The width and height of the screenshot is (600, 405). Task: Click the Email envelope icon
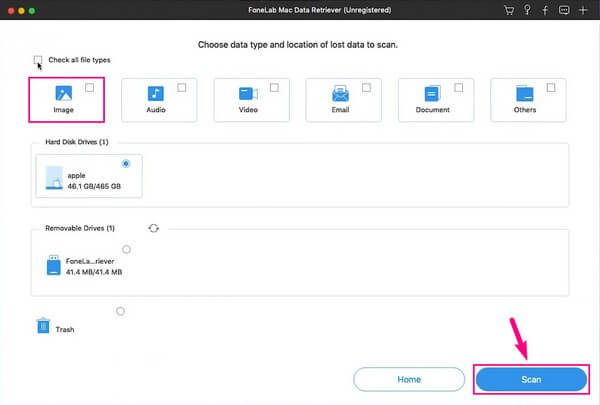pyautogui.click(x=340, y=93)
